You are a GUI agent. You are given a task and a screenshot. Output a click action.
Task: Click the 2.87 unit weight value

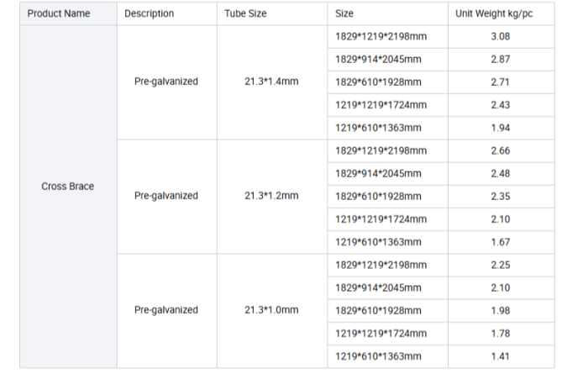[x=501, y=60]
